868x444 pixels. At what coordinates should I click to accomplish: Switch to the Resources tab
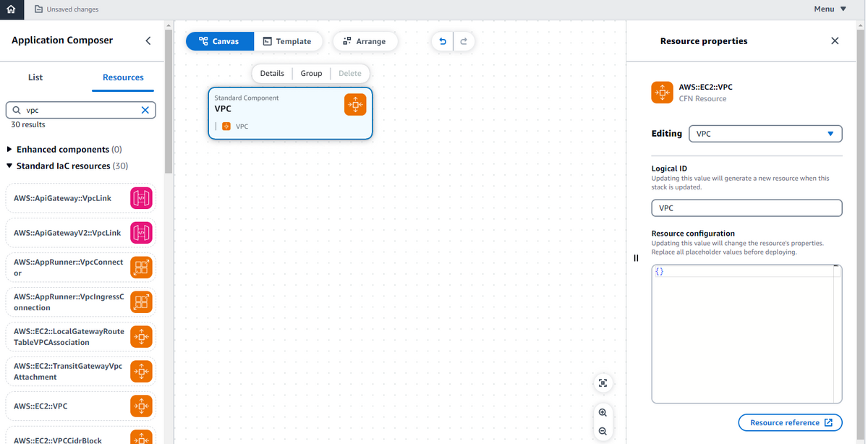pos(123,77)
